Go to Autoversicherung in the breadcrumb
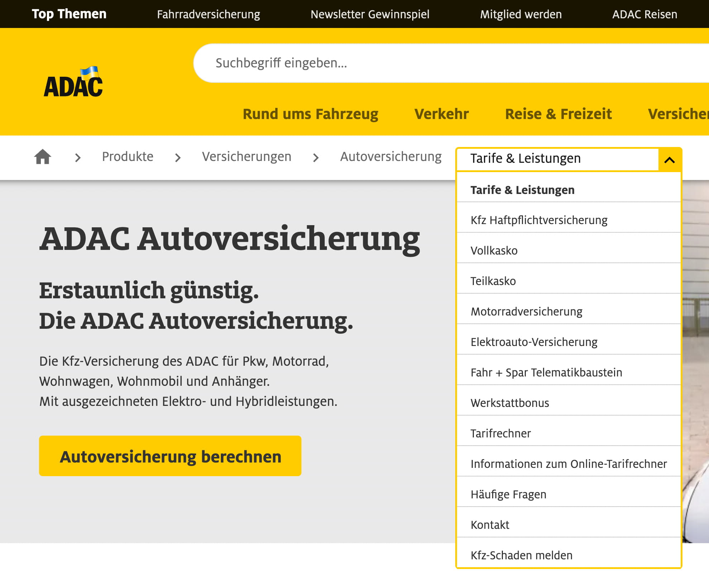The width and height of the screenshot is (709, 588). tap(391, 157)
